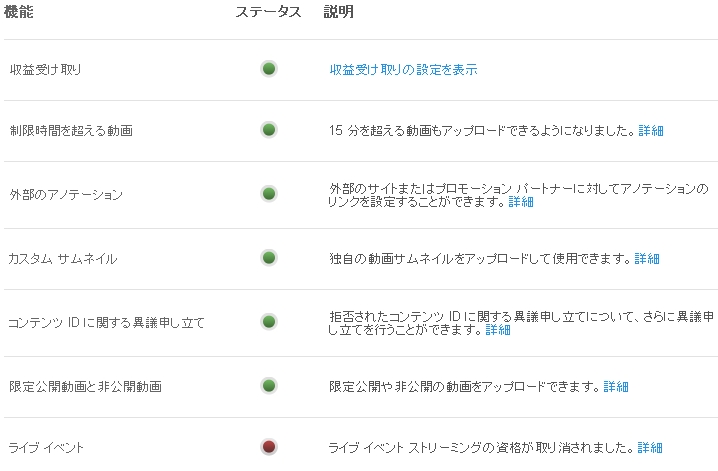Click the green status dot for 限定公開動画と非公開動画

269,386
